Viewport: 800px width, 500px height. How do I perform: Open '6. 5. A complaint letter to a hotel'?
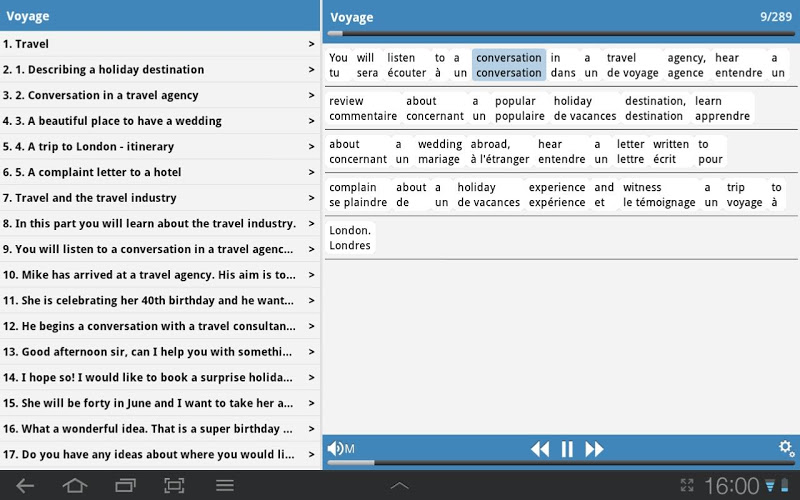160,172
